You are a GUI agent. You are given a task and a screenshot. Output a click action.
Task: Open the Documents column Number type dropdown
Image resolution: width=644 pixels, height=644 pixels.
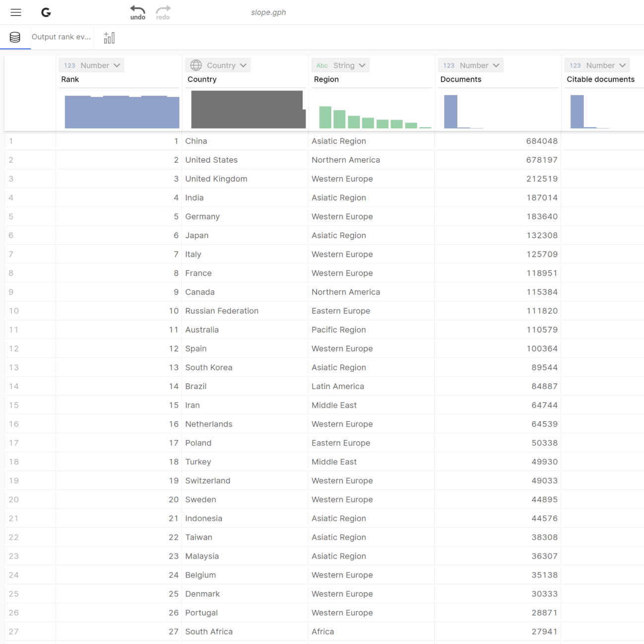471,65
